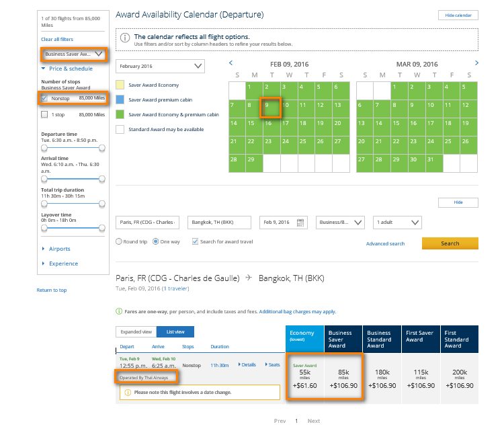Viewport: 504px width, 437px height.
Task: Open the date picker calendar icon
Action: [301, 223]
